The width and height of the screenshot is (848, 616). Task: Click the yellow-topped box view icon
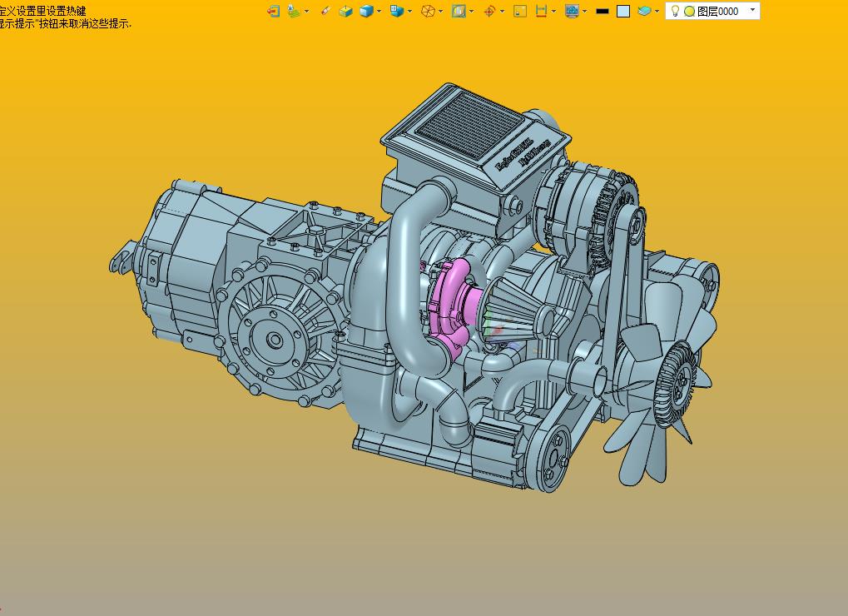tap(345, 11)
